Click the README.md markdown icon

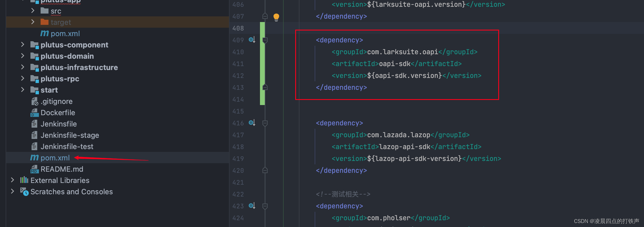tap(34, 169)
